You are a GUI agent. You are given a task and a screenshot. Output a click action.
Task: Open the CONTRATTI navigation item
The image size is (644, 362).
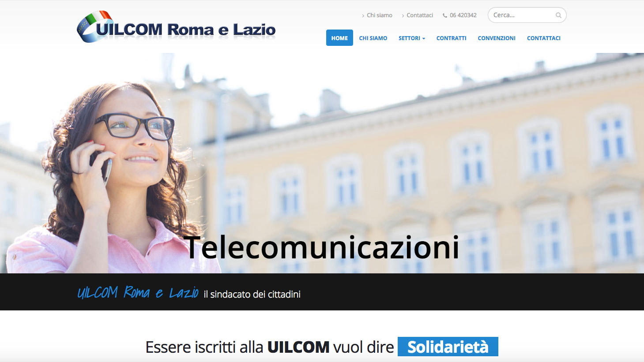pyautogui.click(x=451, y=38)
